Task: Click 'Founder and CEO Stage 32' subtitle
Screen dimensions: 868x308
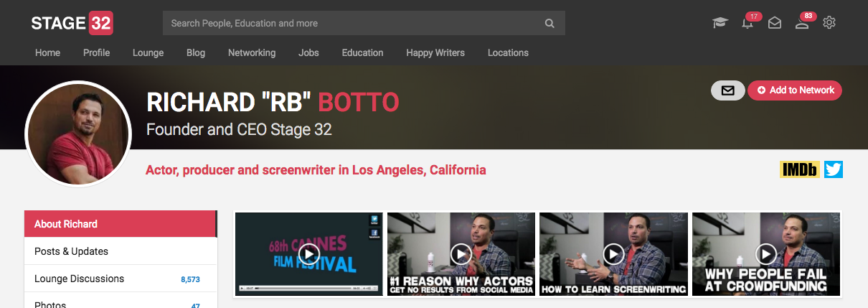Action: pyautogui.click(x=239, y=130)
